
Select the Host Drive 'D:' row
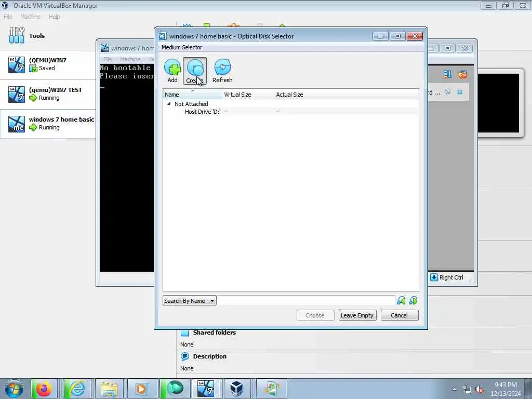[291, 112]
